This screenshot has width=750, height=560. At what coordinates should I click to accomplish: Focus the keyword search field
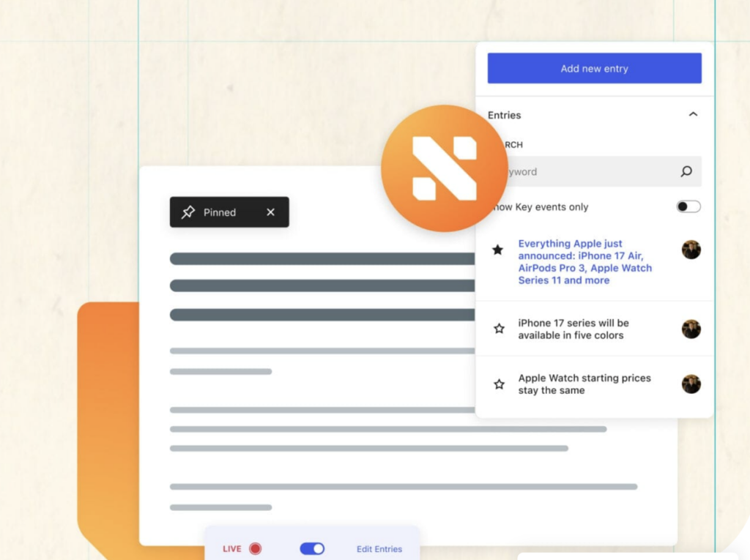click(x=594, y=171)
